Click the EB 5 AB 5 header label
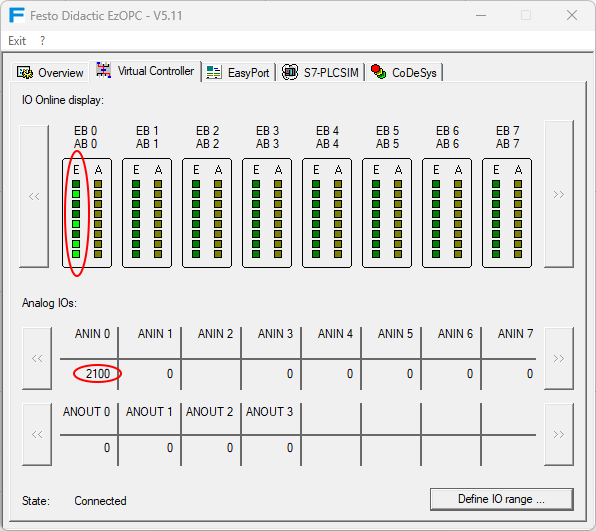The height and width of the screenshot is (531, 596). click(387, 137)
